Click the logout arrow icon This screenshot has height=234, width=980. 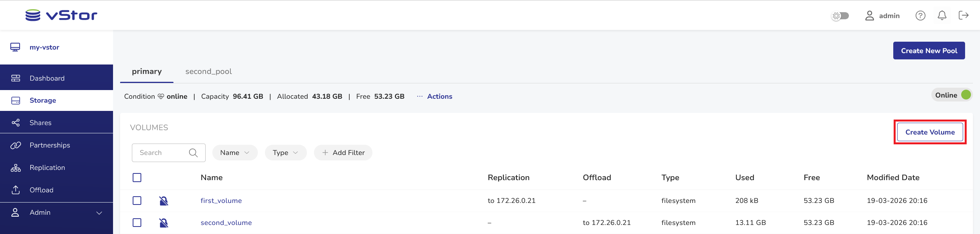coord(964,15)
